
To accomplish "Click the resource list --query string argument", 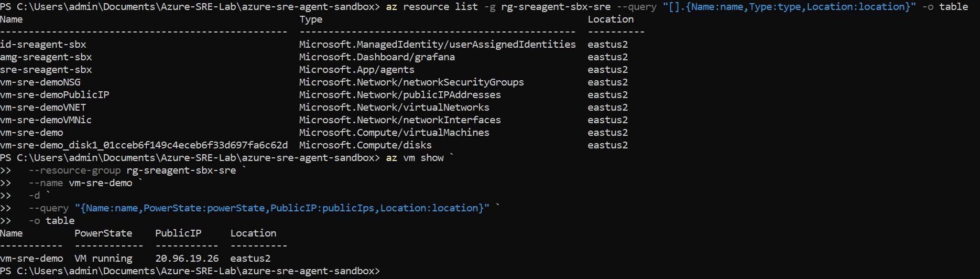I will pyautogui.click(x=789, y=7).
